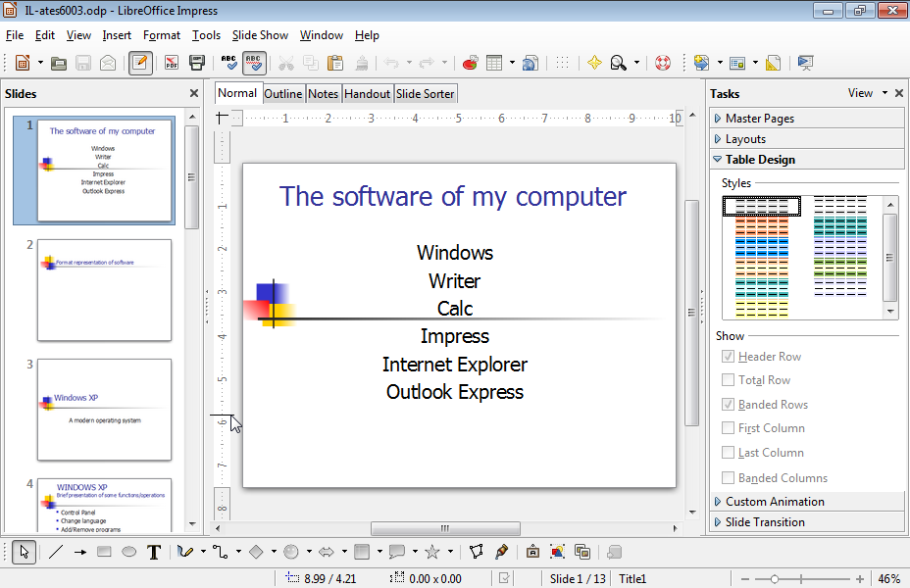Open the Navigator star icon

pyautogui.click(x=594, y=63)
